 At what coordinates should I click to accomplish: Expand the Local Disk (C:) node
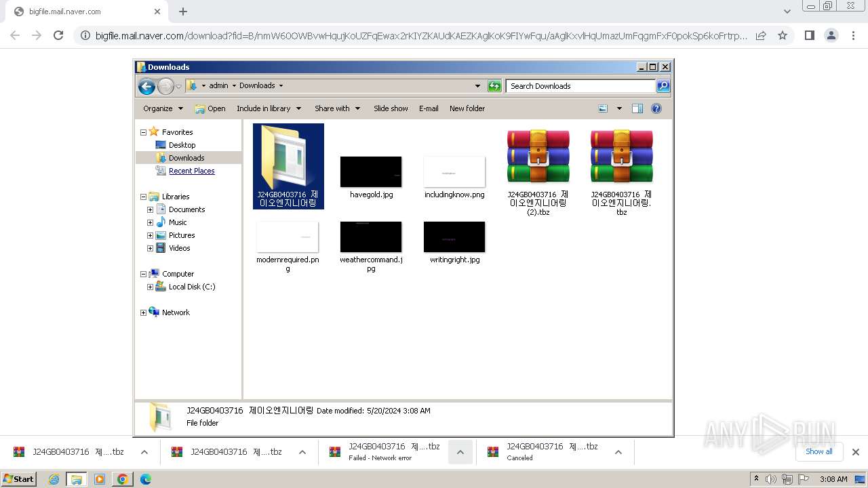tap(151, 287)
